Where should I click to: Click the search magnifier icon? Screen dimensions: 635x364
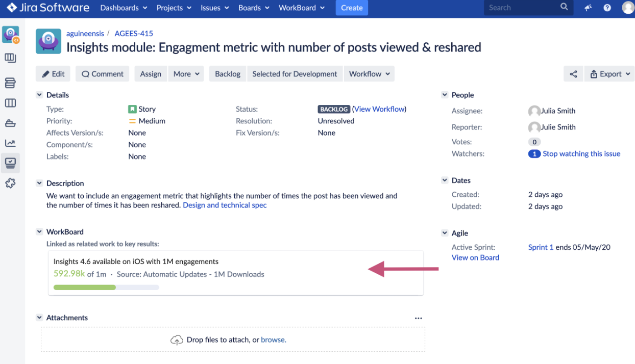(564, 7)
